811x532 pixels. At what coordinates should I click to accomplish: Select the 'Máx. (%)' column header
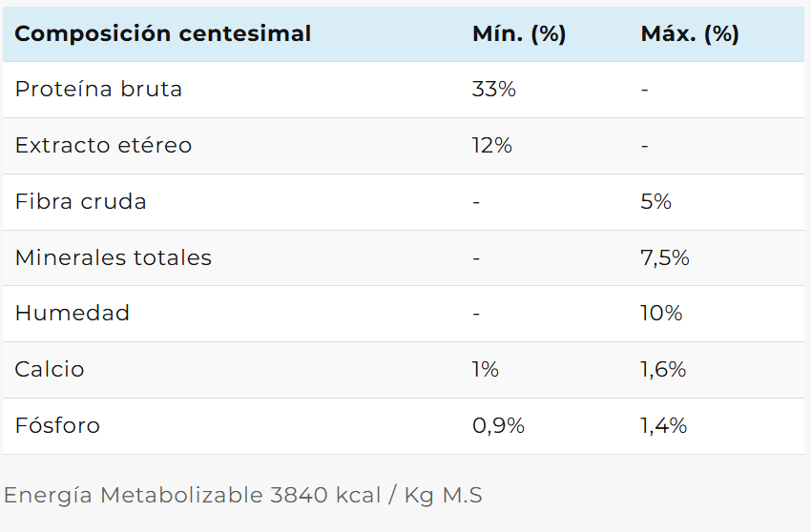[690, 34]
